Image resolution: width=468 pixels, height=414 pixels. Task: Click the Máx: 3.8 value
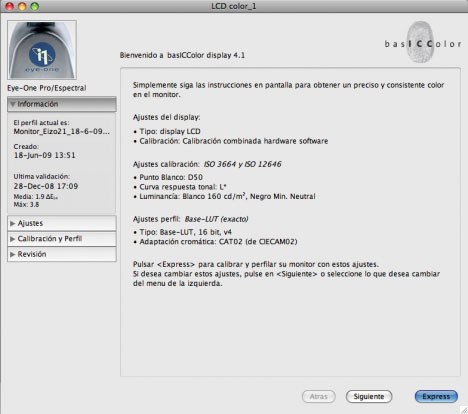26,205
